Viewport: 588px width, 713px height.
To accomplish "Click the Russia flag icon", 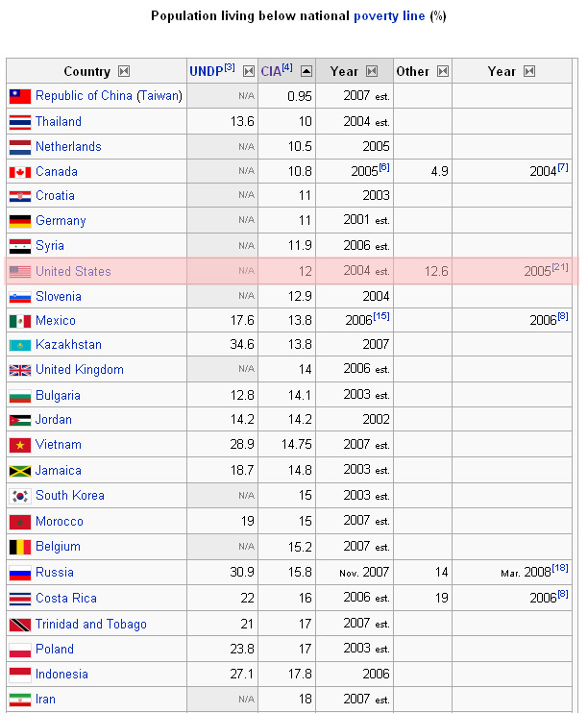I will pyautogui.click(x=20, y=573).
